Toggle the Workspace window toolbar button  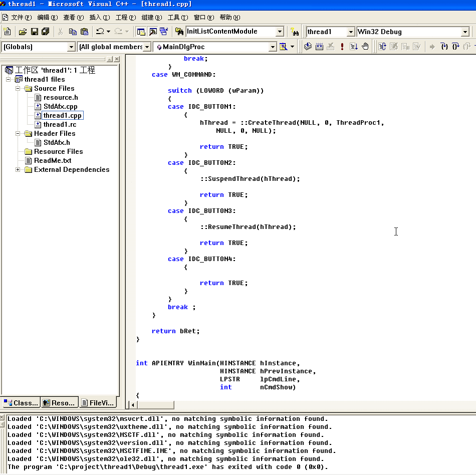click(141, 32)
